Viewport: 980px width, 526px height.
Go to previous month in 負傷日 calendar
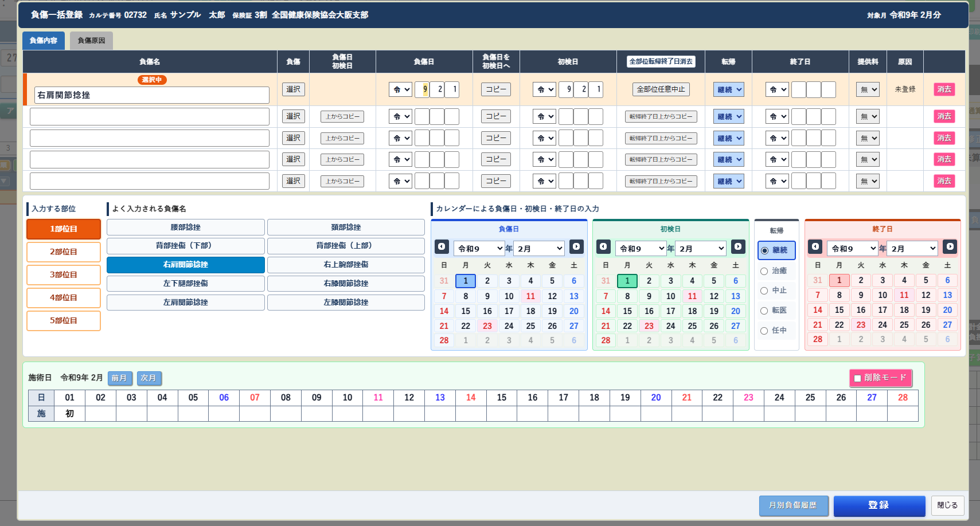point(442,247)
